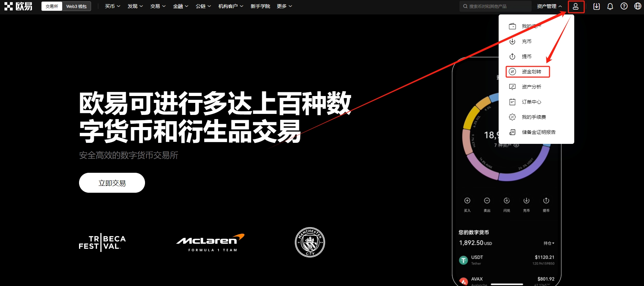Viewport: 644px width, 286px height.
Task: Tap the 充币 icon on phone mockup
Action: coord(526,201)
